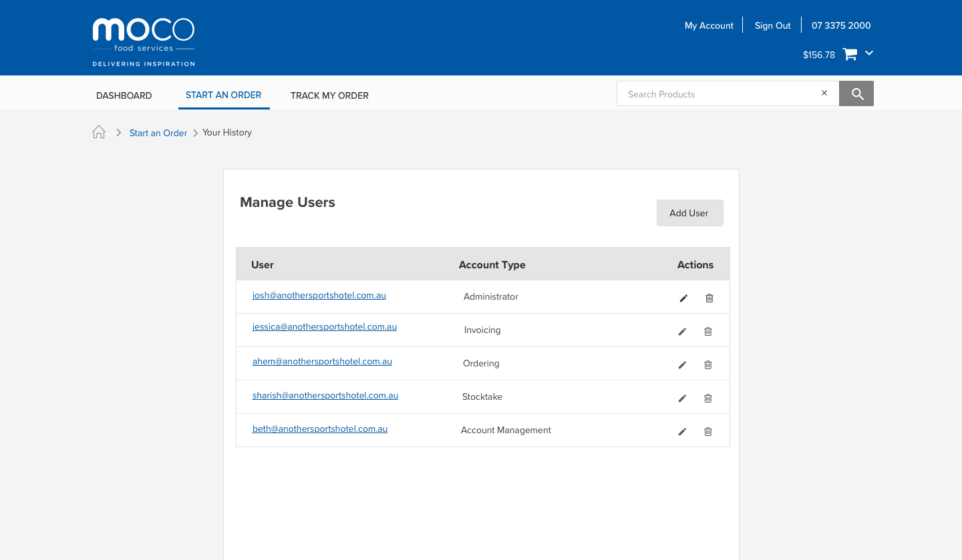Edit the ahem@anothersportshotel.com.au Ordering user

683,364
